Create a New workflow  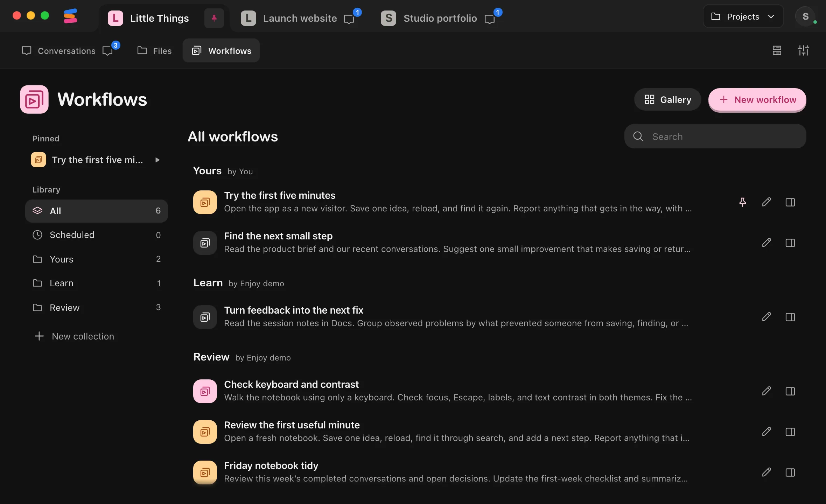757,100
